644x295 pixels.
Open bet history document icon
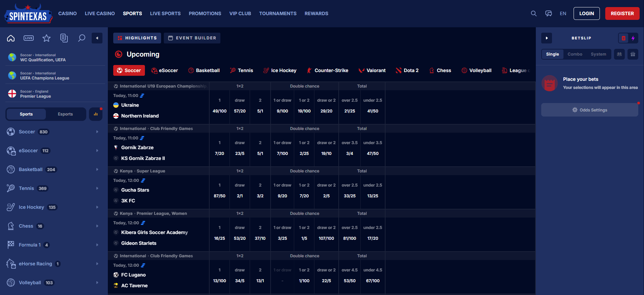tap(64, 38)
